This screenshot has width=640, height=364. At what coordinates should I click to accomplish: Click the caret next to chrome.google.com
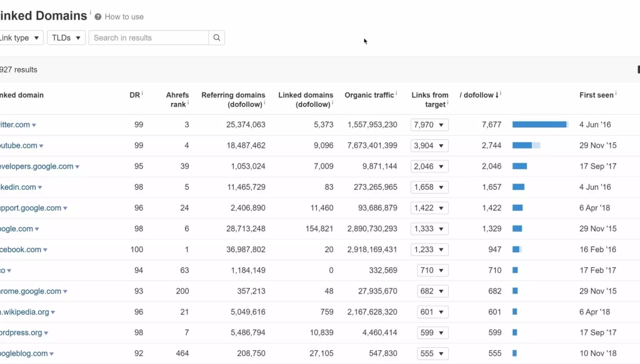click(65, 292)
